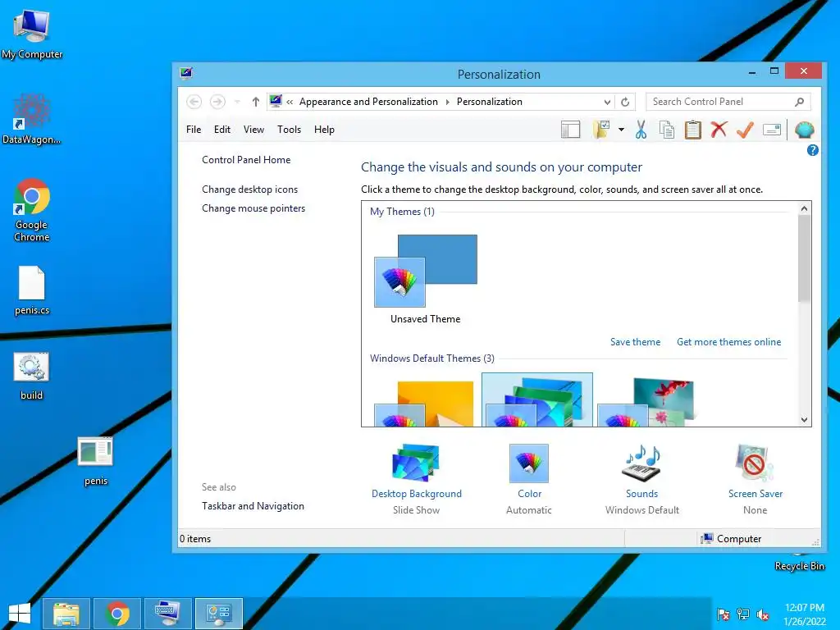Click the Properties card icon in toolbar

click(771, 130)
